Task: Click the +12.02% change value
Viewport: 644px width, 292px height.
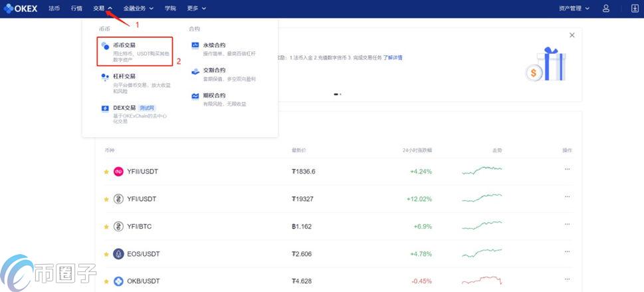Action: [x=419, y=199]
